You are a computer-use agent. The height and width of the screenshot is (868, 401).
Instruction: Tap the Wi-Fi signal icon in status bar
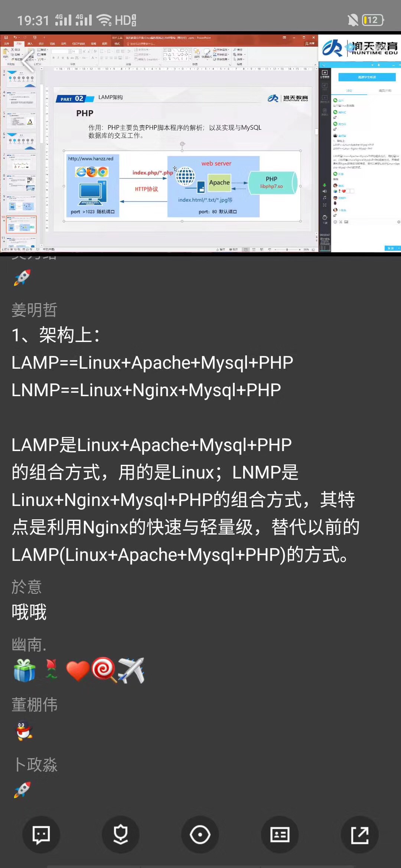point(104,20)
